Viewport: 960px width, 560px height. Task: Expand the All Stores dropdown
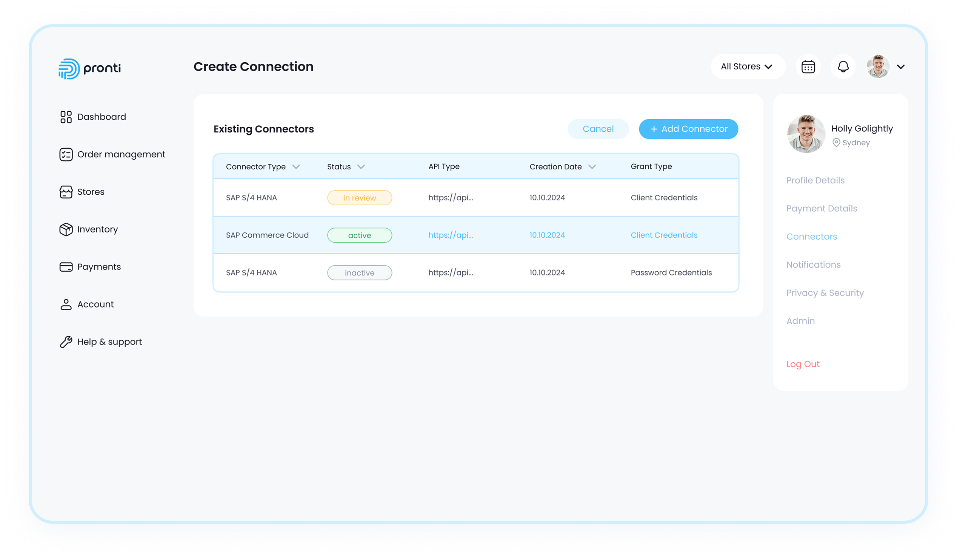[747, 67]
